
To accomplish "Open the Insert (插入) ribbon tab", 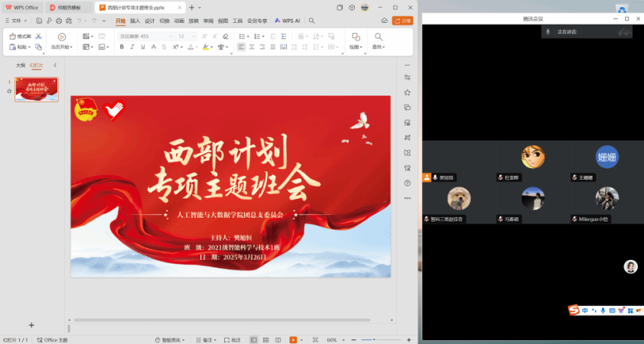I will click(135, 21).
